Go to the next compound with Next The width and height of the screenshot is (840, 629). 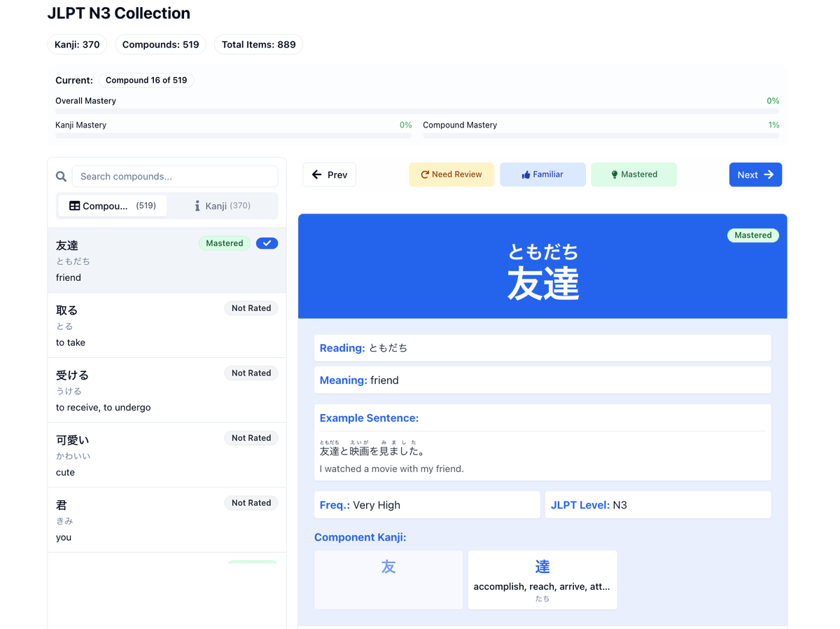755,174
